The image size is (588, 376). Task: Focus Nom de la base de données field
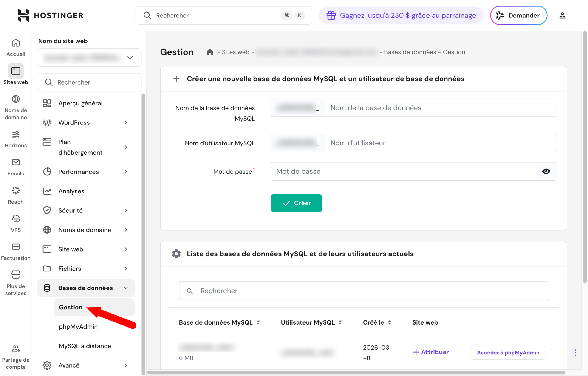tap(440, 108)
